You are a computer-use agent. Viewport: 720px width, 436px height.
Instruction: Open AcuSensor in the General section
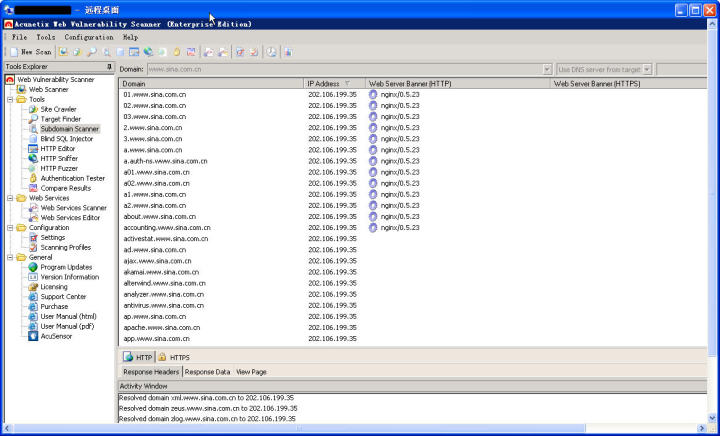click(55, 336)
